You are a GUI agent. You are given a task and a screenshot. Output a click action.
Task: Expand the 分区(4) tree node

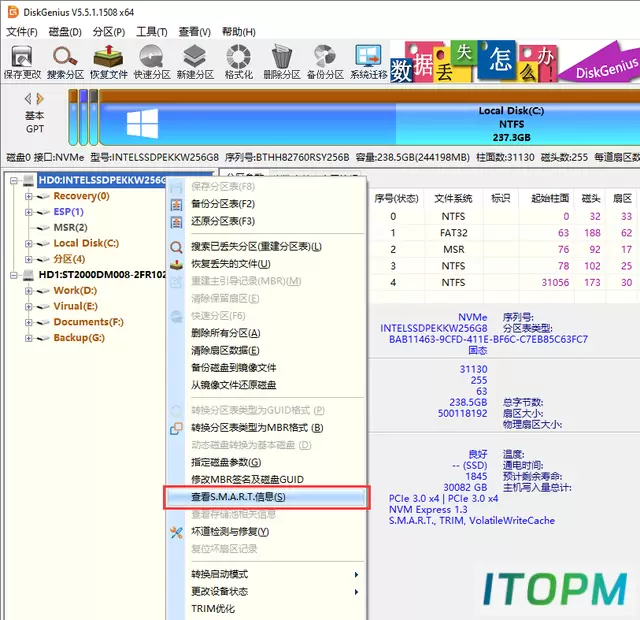click(x=29, y=260)
